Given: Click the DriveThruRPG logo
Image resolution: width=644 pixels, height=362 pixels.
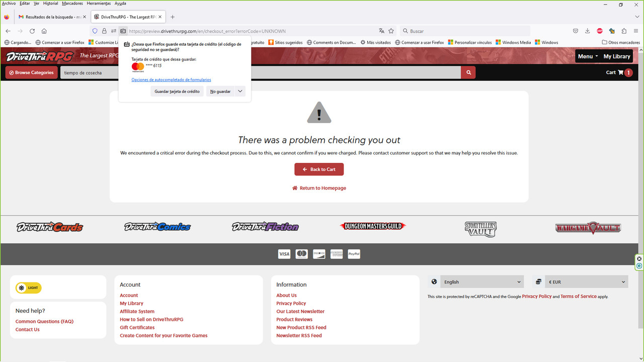Looking at the screenshot, I should coord(39,56).
